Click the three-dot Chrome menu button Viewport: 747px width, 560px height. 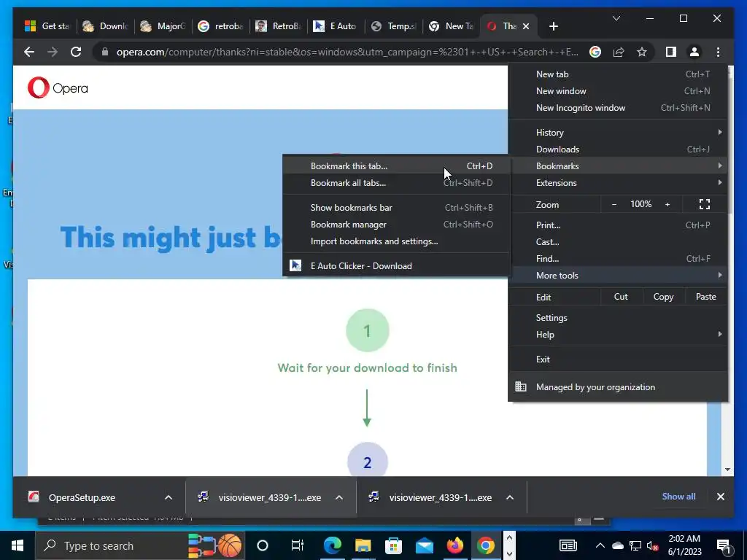pos(718,52)
